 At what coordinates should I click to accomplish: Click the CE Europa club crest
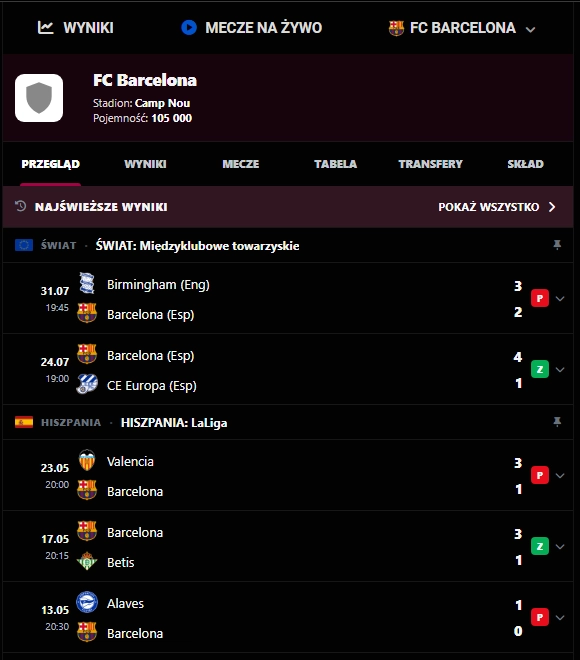(87, 384)
